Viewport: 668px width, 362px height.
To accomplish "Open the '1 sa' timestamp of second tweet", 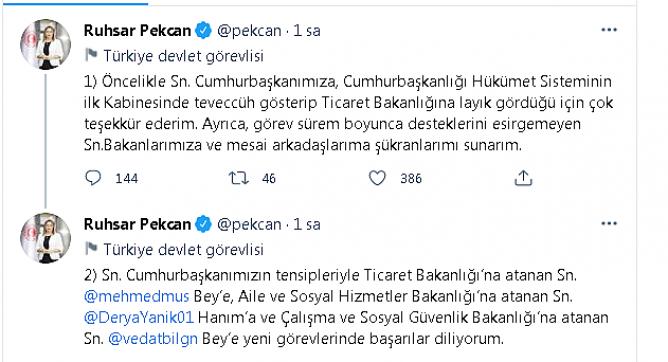I will 307,224.
